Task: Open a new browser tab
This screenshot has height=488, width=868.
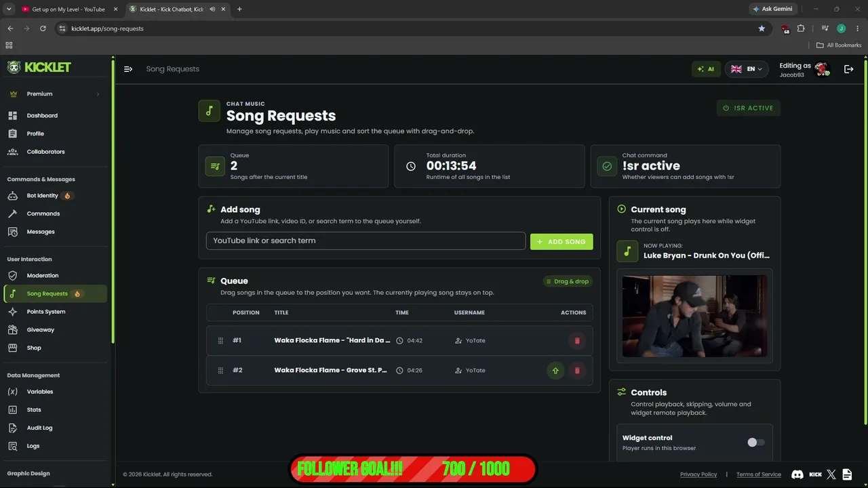Action: (x=239, y=9)
